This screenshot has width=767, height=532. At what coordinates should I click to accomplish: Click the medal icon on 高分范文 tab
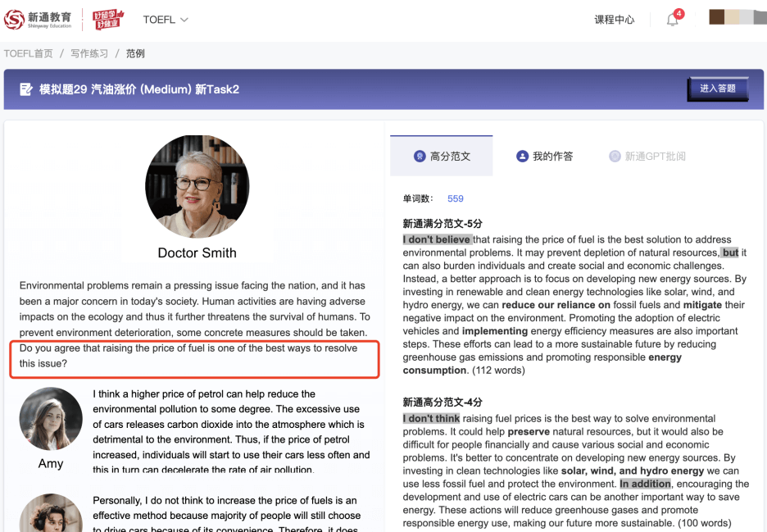click(x=420, y=156)
